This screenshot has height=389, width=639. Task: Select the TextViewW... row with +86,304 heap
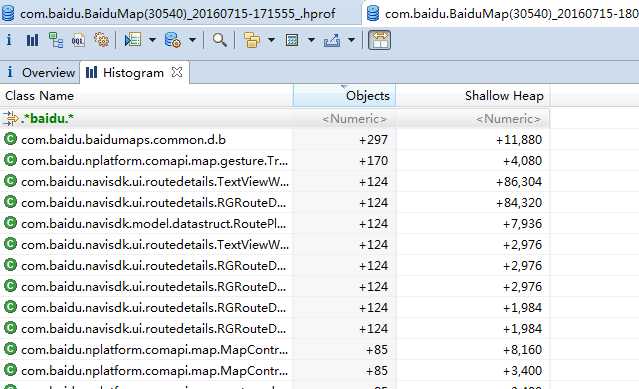click(275, 182)
